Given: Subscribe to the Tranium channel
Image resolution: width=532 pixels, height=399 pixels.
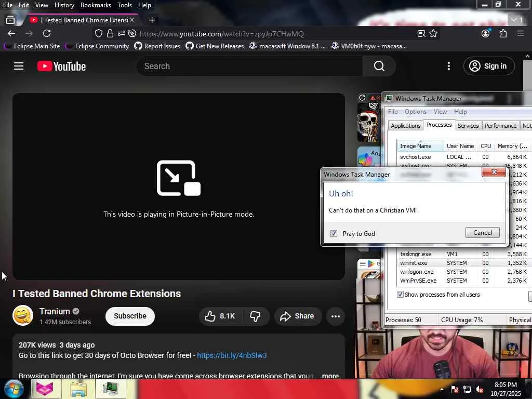Looking at the screenshot, I should (x=130, y=316).
